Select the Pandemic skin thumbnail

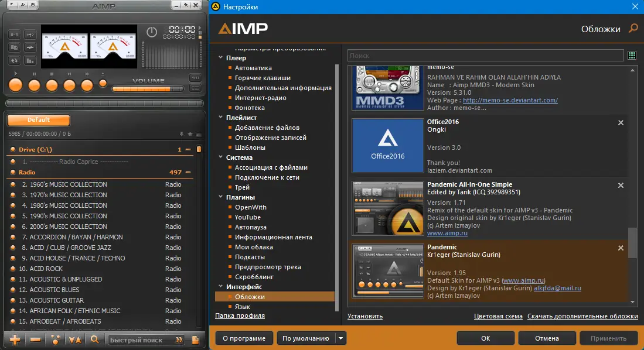pos(387,271)
